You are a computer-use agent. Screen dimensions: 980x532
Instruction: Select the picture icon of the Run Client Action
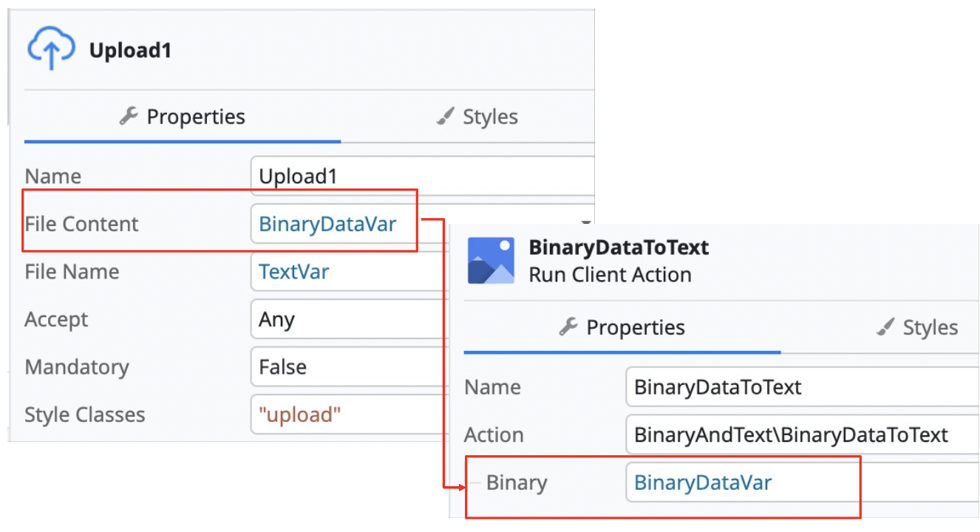pyautogui.click(x=490, y=259)
